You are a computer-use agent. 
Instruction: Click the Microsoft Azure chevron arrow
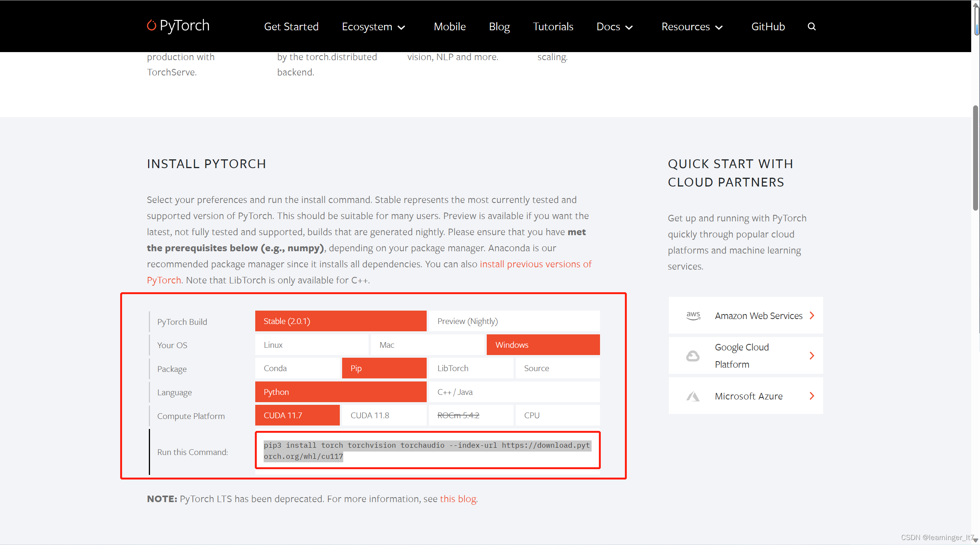pyautogui.click(x=812, y=396)
